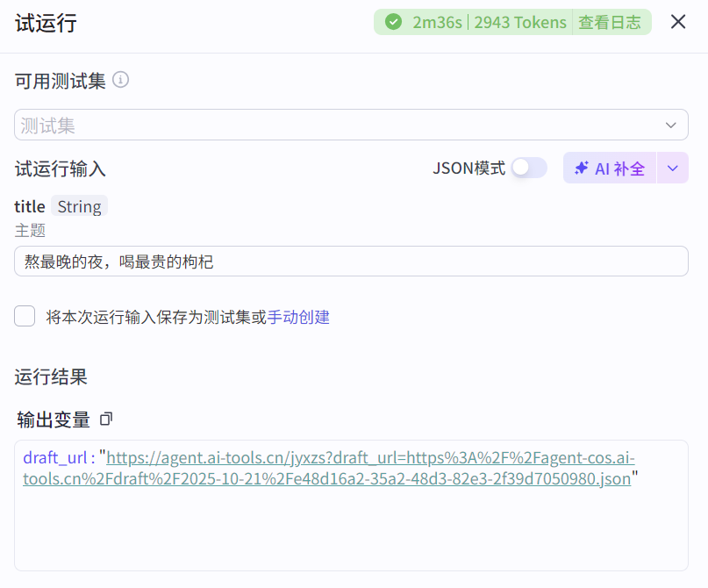Select the draft_url variable name
Screen dimensions: 708x588
54,458
